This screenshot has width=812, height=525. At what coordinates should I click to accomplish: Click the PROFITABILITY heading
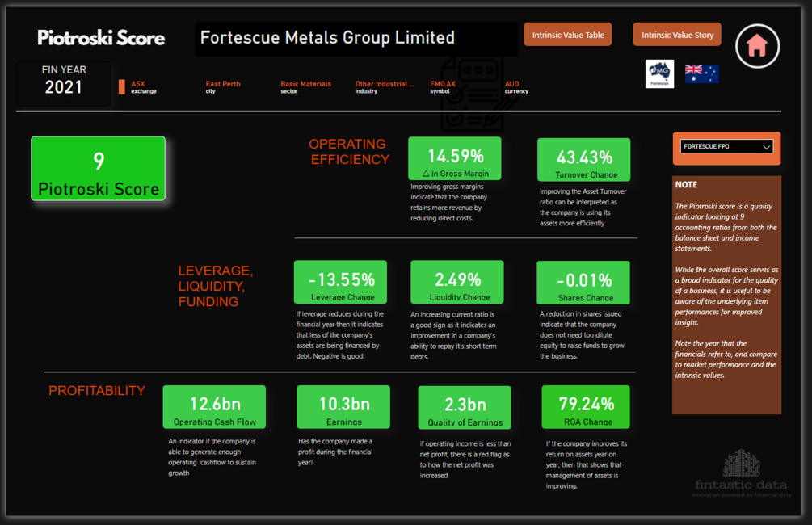pos(97,390)
